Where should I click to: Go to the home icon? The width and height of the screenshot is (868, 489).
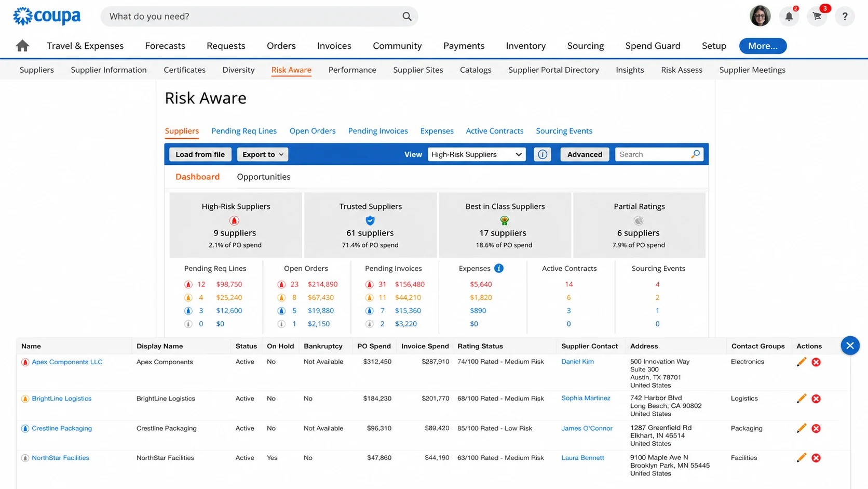(x=22, y=46)
